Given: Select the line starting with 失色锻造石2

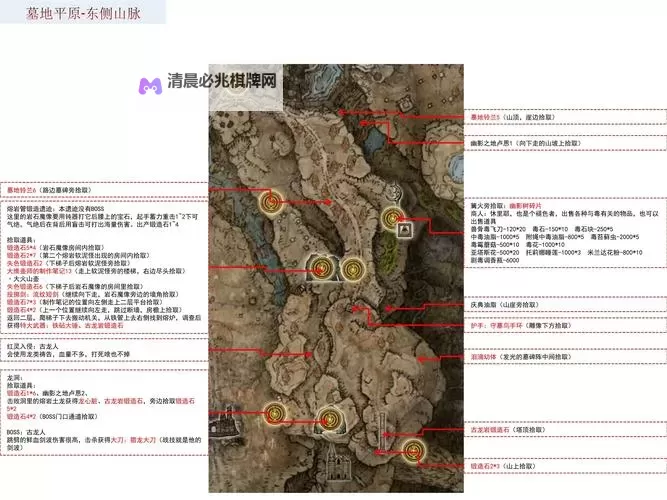Looking at the screenshot, I should pyautogui.click(x=67, y=263).
